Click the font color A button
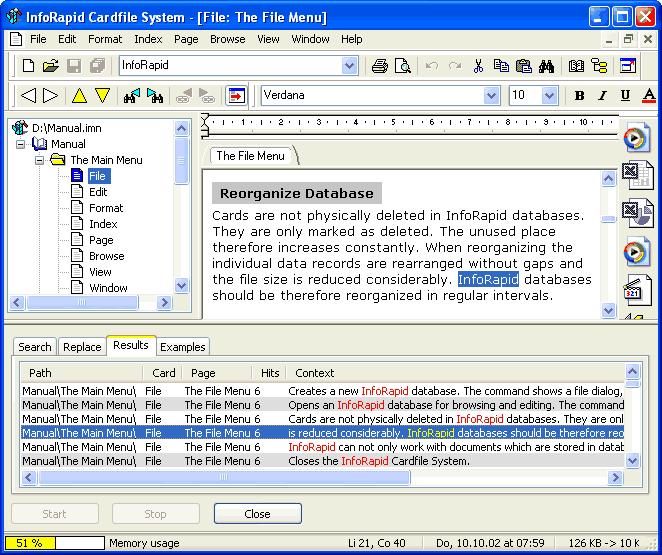662x555 pixels. point(649,96)
